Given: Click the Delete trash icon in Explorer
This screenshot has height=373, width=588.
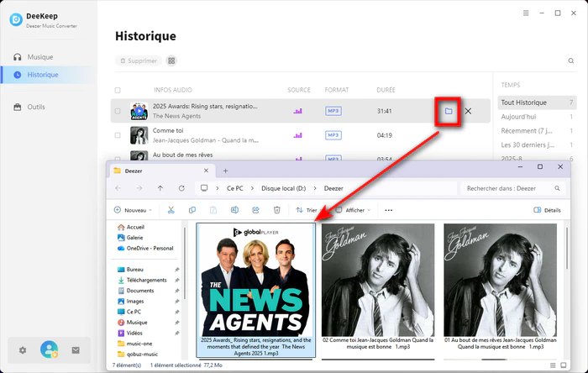Looking at the screenshot, I should [x=276, y=210].
